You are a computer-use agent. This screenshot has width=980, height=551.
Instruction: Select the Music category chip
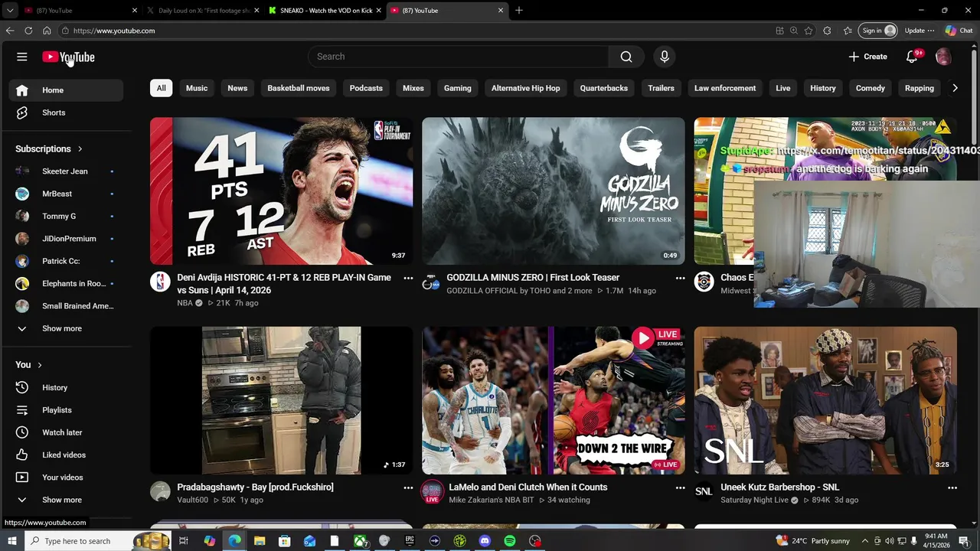(197, 88)
